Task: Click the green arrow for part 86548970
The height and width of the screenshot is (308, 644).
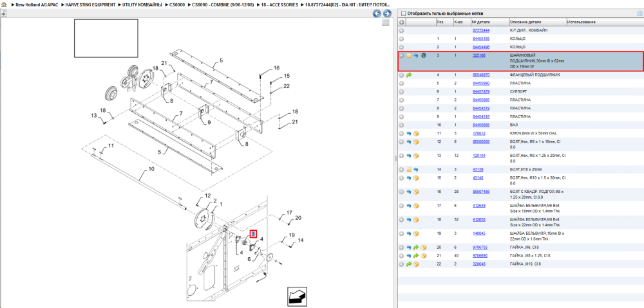Action: (409, 75)
